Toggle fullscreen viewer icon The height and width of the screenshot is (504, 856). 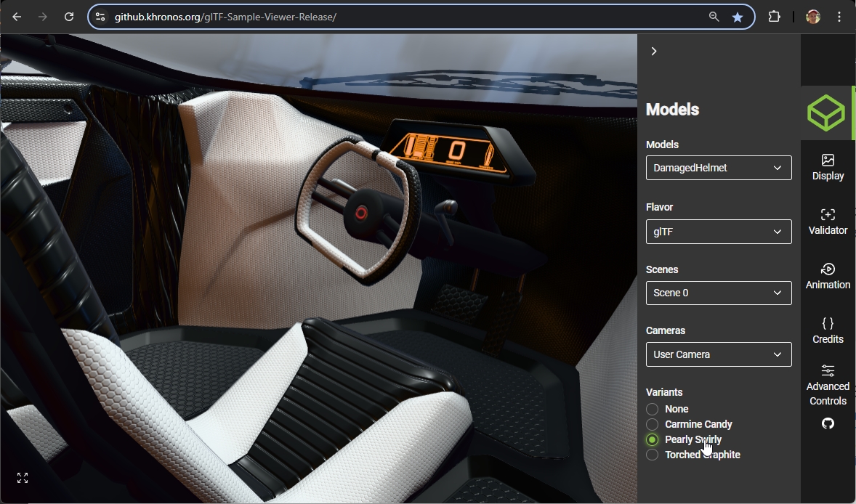point(23,478)
